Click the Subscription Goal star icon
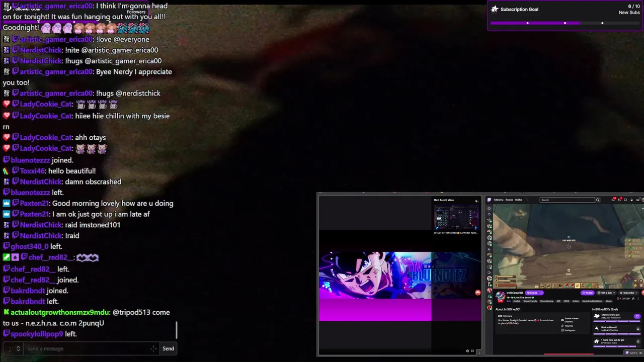Viewport: 644px width, 362px height. pyautogui.click(x=495, y=9)
